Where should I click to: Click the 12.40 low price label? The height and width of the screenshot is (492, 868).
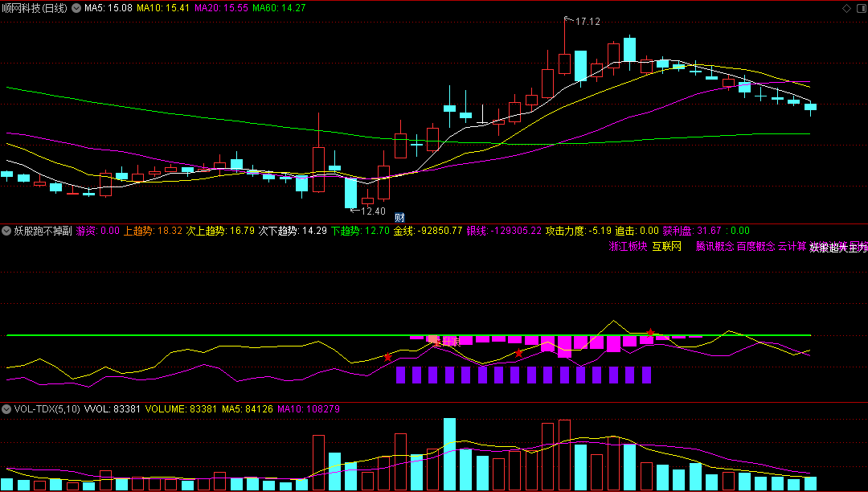373,211
